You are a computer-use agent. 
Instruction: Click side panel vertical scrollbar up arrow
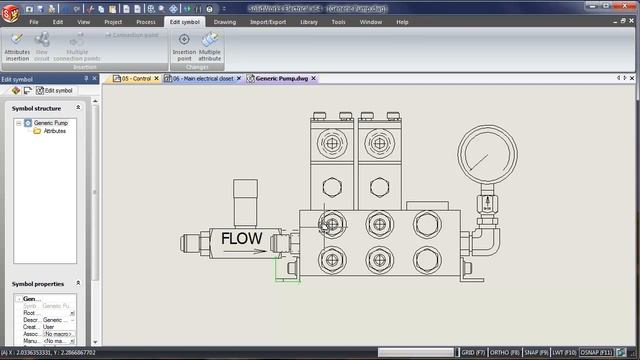pos(95,101)
